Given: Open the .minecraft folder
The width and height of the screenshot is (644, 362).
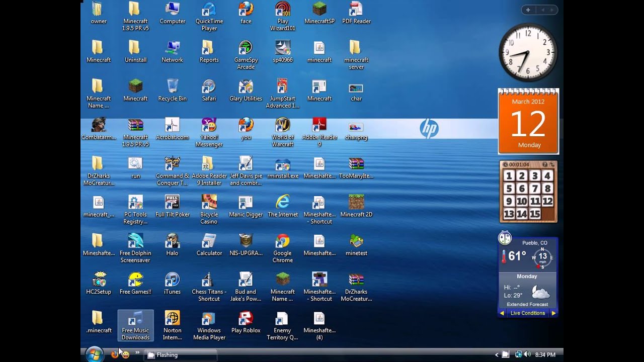Looking at the screenshot, I should (x=99, y=323).
